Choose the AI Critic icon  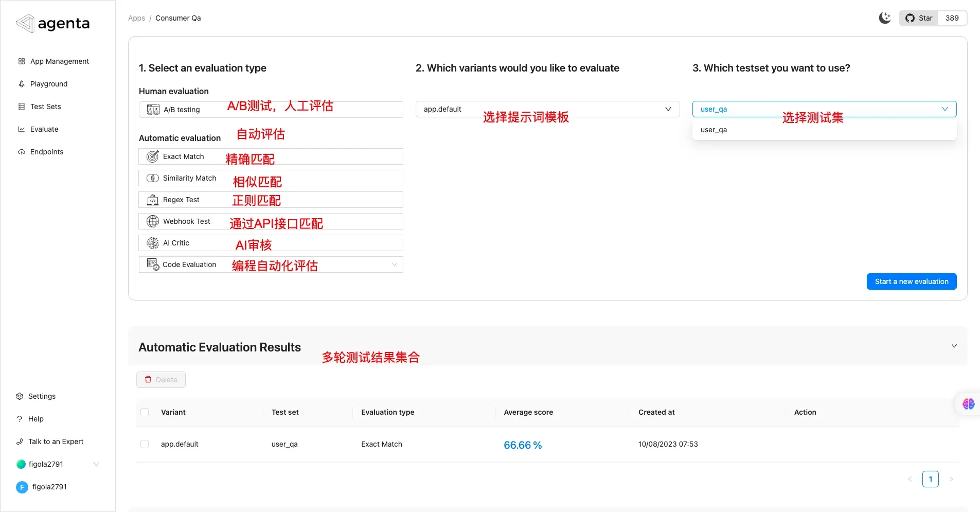click(153, 243)
